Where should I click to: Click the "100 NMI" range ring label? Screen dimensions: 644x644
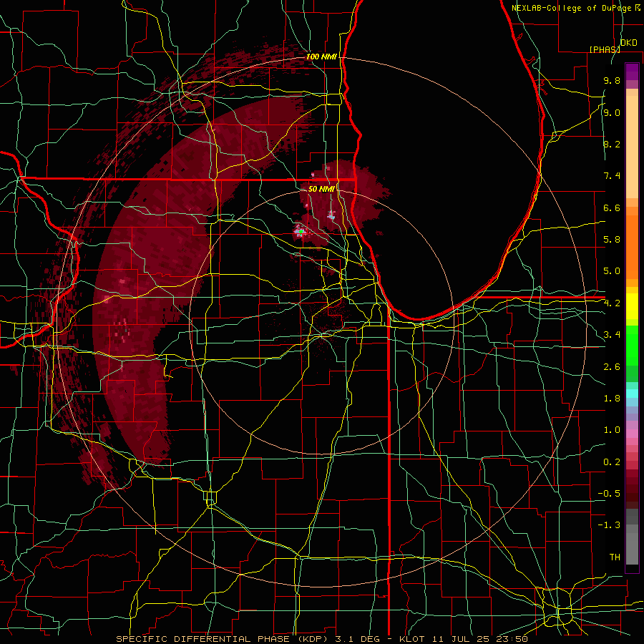321,57
